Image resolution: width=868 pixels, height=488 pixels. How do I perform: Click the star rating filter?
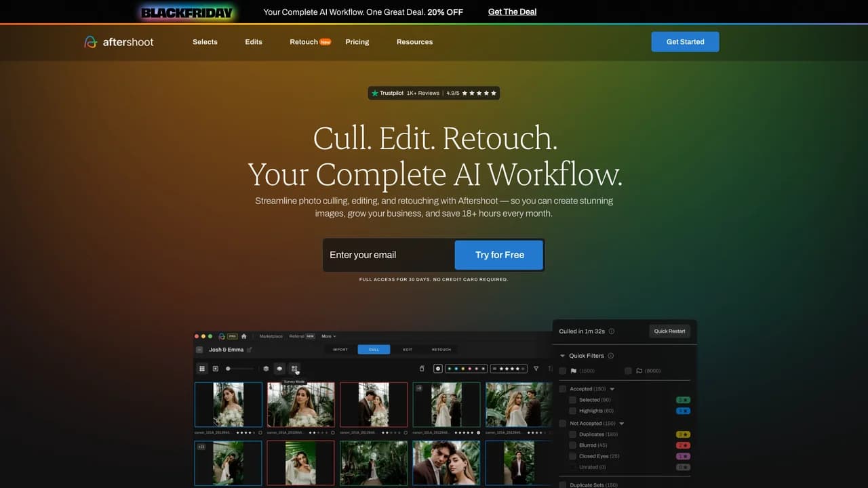509,369
